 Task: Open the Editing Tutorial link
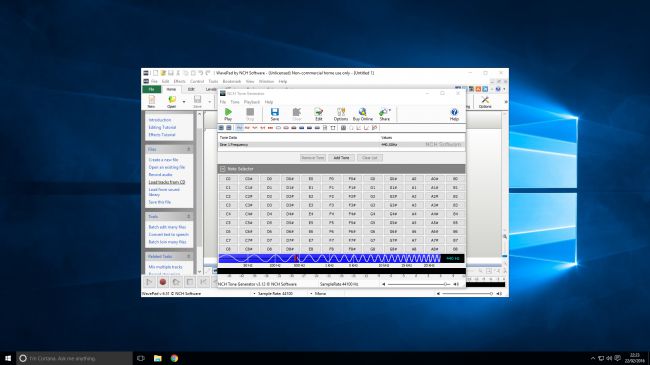point(162,127)
